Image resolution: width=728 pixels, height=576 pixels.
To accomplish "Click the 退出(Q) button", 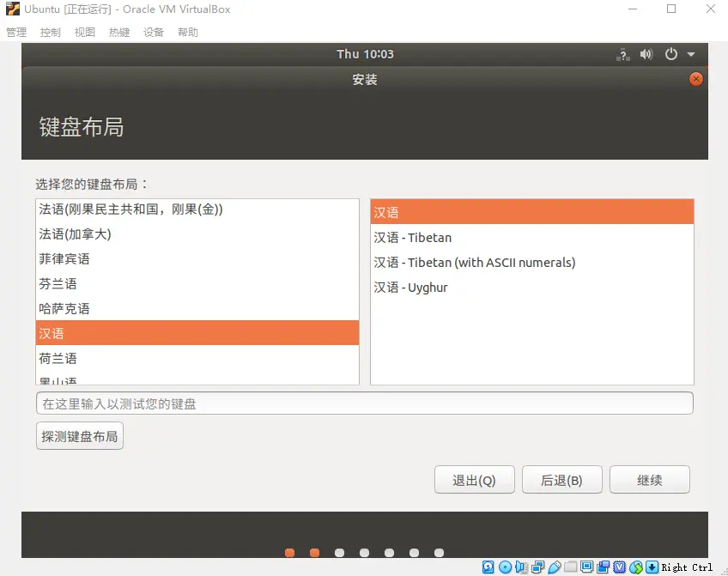I will [474, 480].
